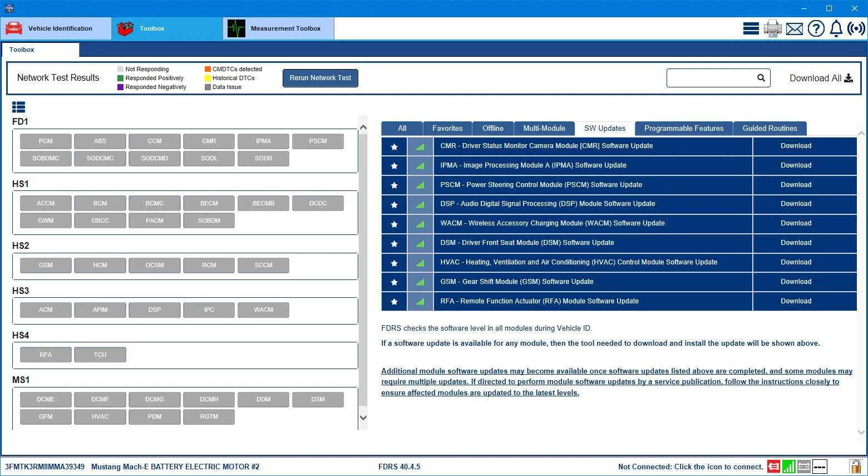Click signal bars icon in IPMA row
This screenshot has width=868, height=476.
pyautogui.click(x=420, y=165)
